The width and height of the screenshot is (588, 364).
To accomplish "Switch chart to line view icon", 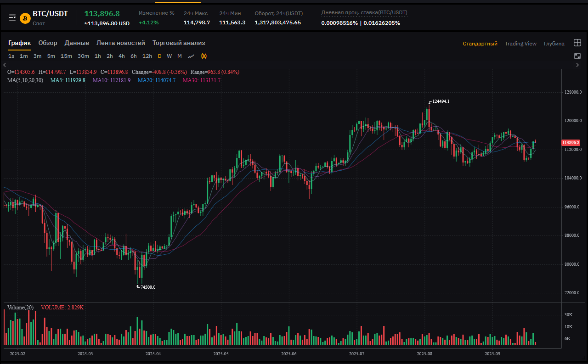I will tap(191, 56).
